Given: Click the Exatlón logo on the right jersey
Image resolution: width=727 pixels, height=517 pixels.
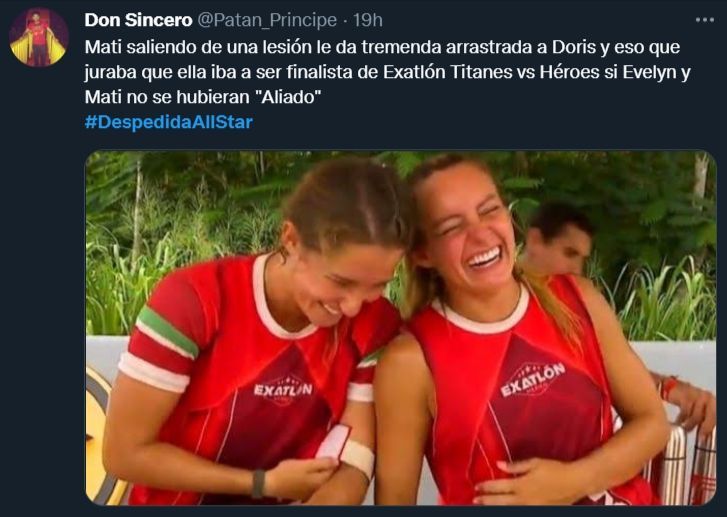Looking at the screenshot, I should coord(533,379).
